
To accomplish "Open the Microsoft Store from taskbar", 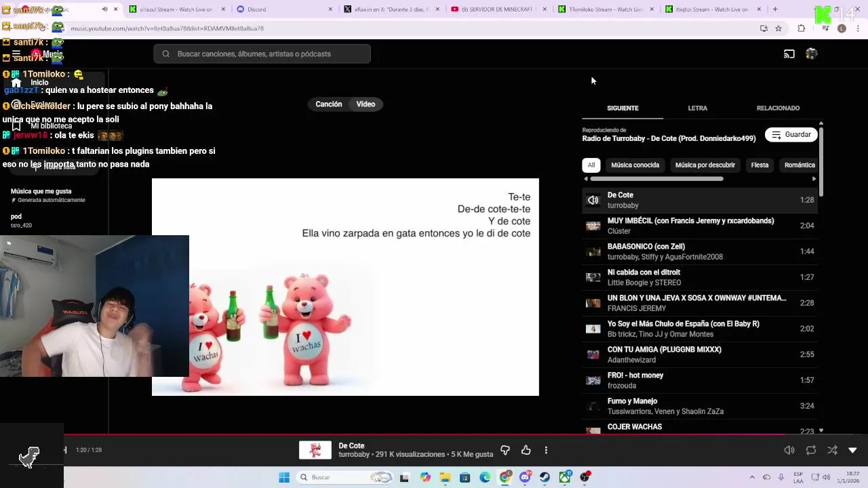I will coord(465,477).
